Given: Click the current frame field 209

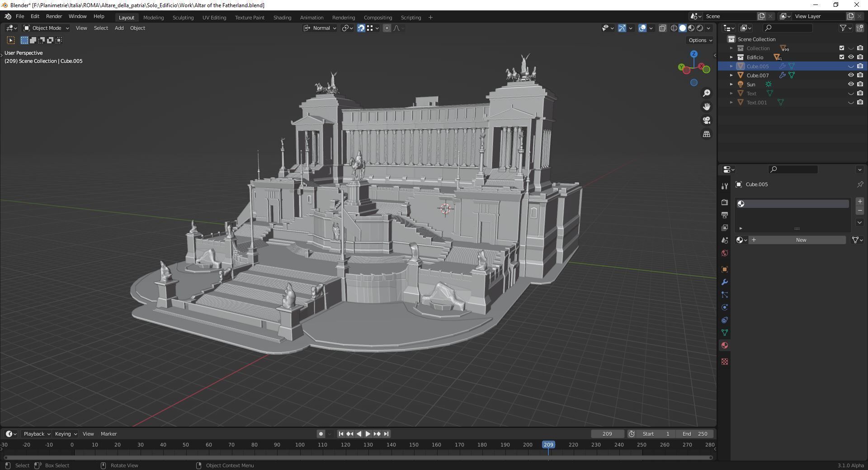Looking at the screenshot, I should pyautogui.click(x=607, y=434).
